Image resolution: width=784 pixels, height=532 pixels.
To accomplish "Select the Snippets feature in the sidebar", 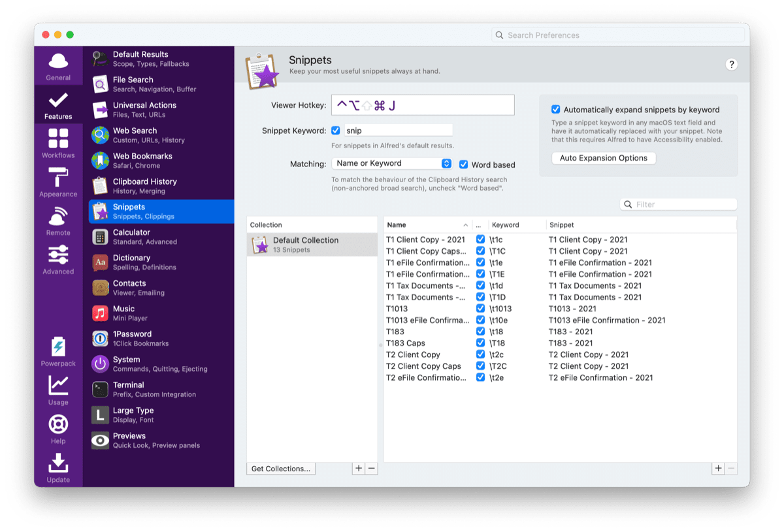I will 161,211.
